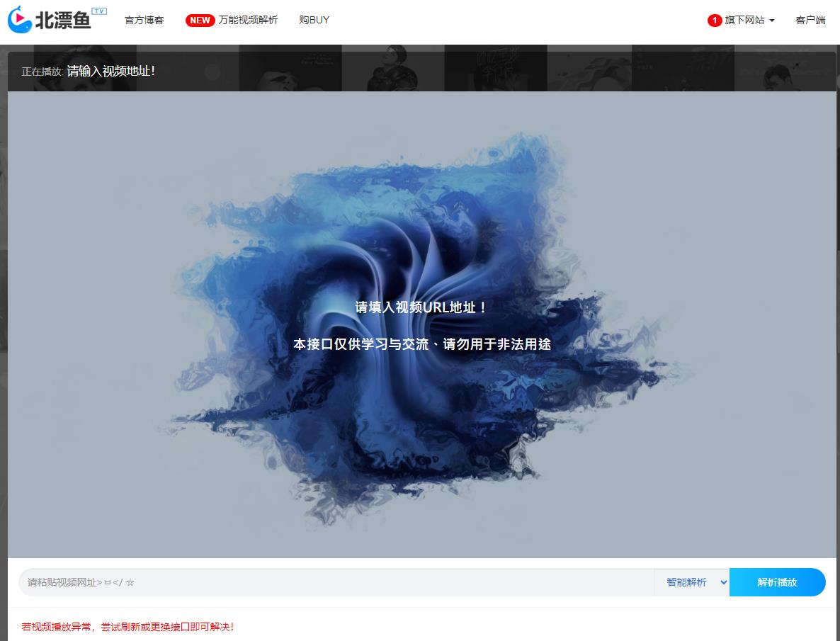Screen dimensions: 840x641
Task: Click the chevron arrow in the 智能解析 selector
Action: [723, 582]
